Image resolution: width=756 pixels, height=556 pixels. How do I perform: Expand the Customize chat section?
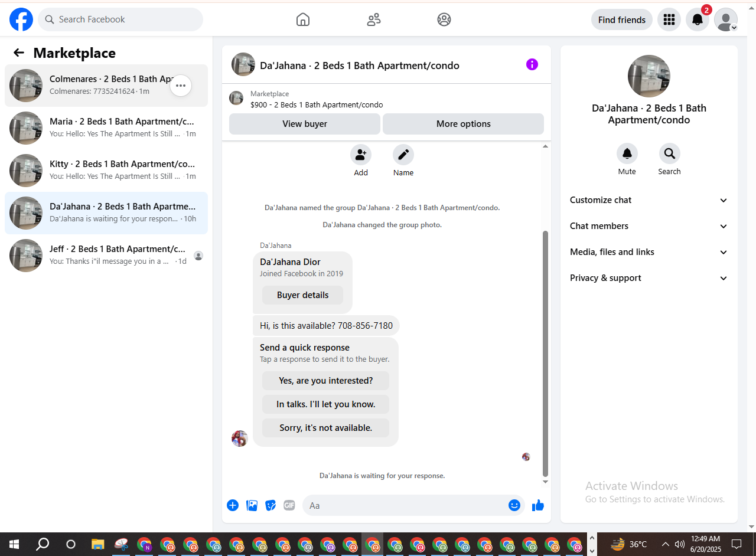coord(649,200)
